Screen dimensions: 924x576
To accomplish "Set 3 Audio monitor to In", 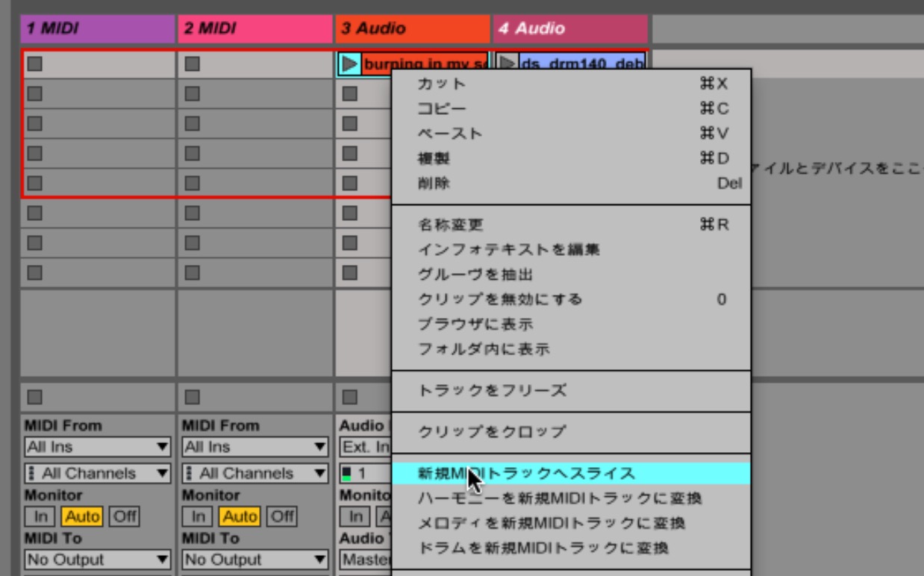I will tap(356, 516).
